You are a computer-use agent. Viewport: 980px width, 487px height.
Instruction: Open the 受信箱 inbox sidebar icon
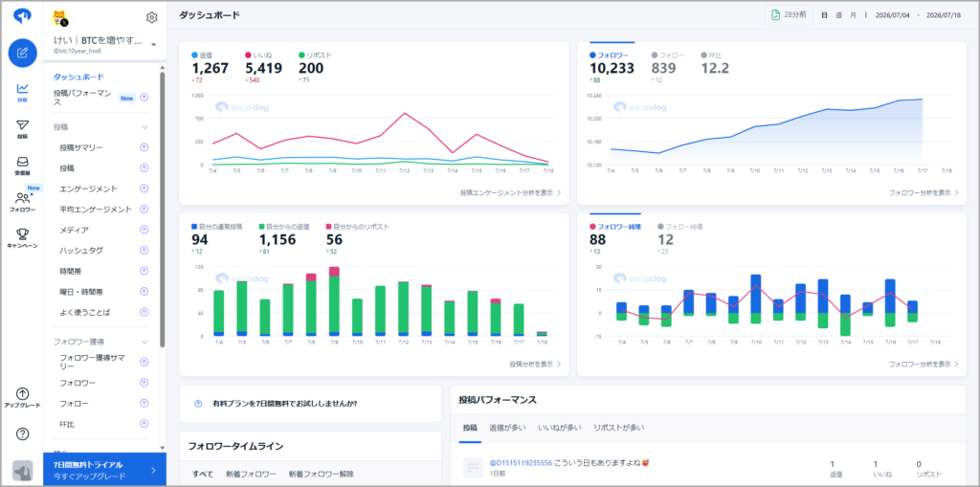click(x=23, y=165)
